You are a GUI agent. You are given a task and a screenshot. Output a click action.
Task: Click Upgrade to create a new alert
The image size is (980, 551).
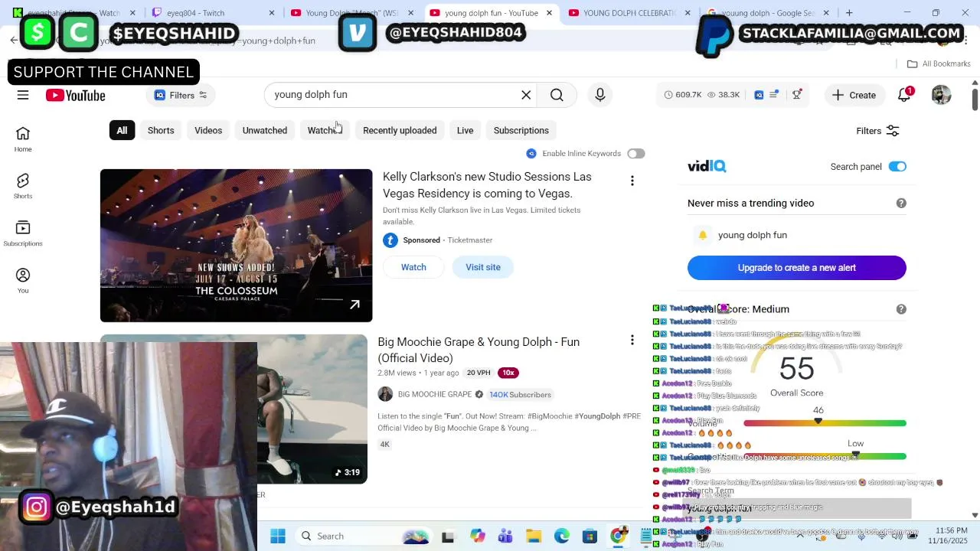click(x=797, y=268)
